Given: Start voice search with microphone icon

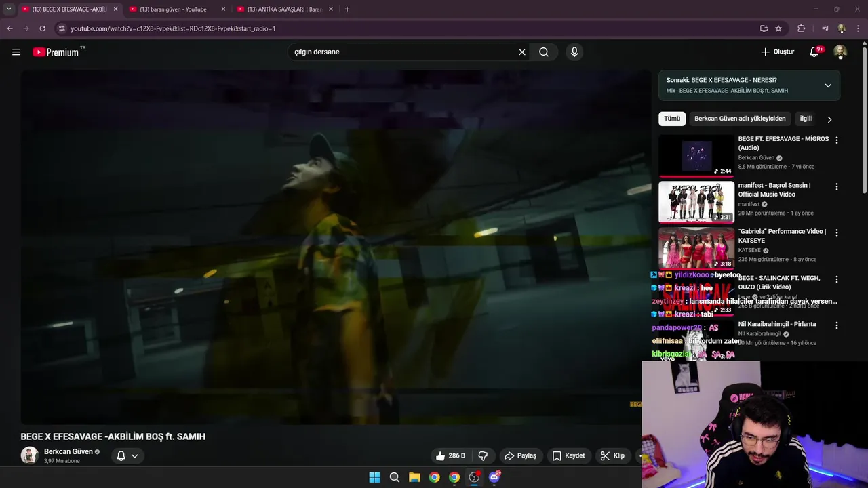Looking at the screenshot, I should [574, 52].
